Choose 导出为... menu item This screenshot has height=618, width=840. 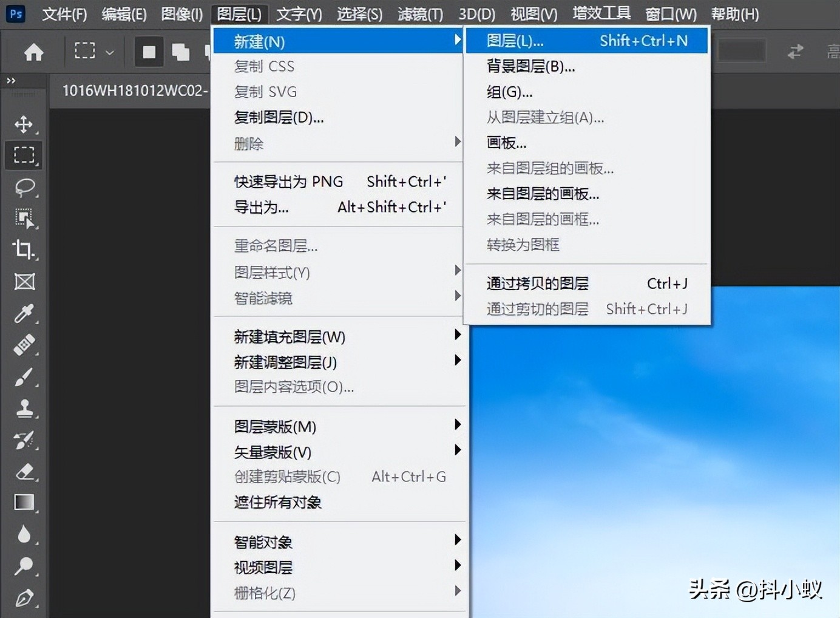click(x=337, y=207)
